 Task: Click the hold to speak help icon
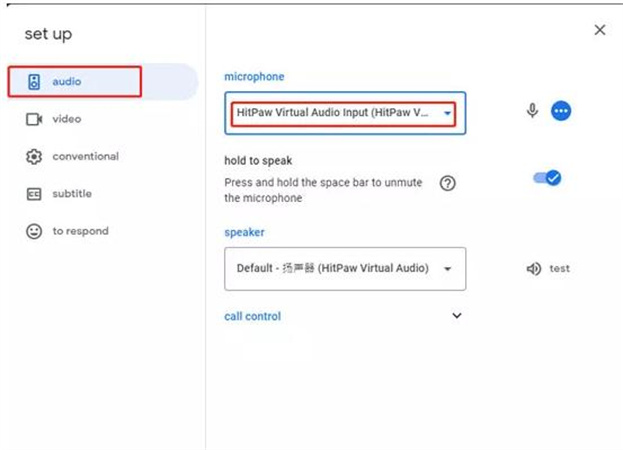point(448,183)
